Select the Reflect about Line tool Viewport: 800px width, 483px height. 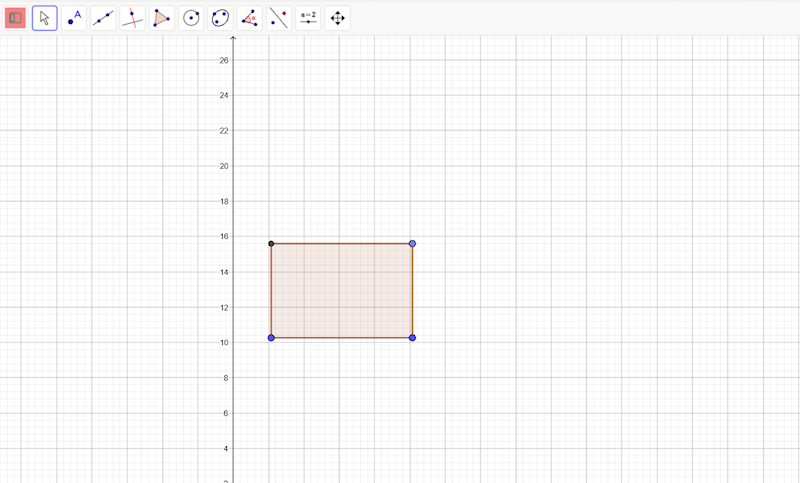point(279,18)
